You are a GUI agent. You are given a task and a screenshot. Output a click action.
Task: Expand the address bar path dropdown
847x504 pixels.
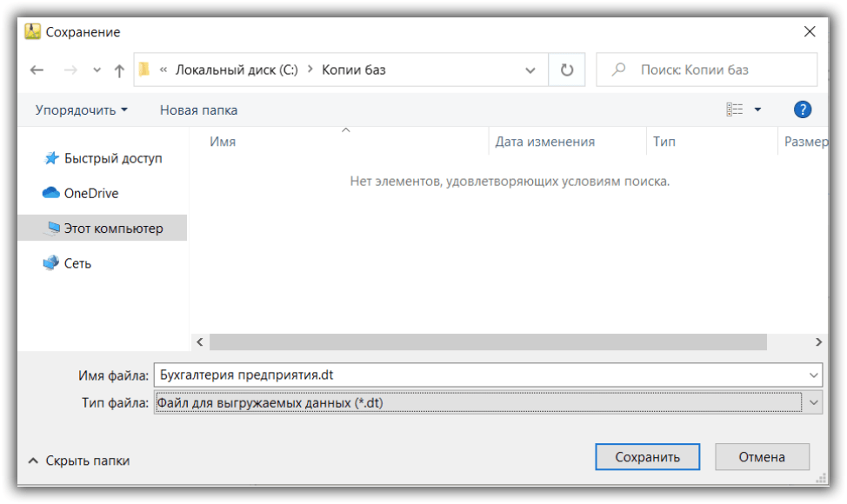(x=530, y=70)
